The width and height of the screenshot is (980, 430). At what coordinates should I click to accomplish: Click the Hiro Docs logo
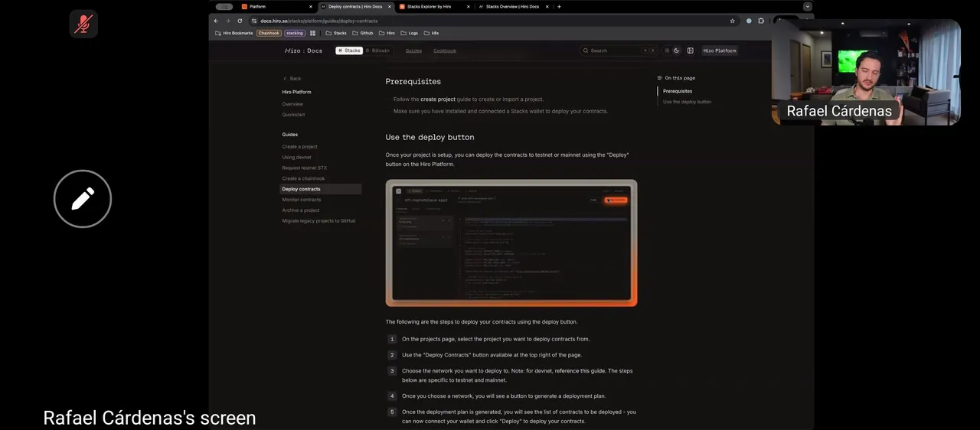point(304,50)
